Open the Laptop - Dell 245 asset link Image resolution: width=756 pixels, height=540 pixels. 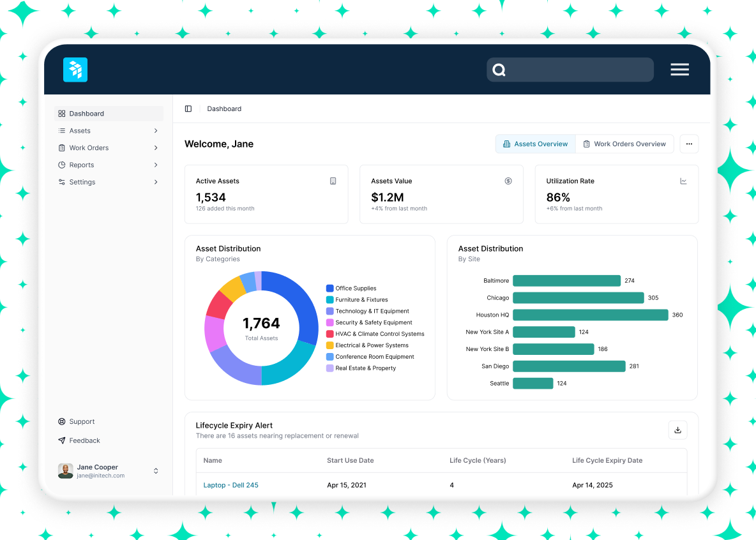pyautogui.click(x=231, y=485)
